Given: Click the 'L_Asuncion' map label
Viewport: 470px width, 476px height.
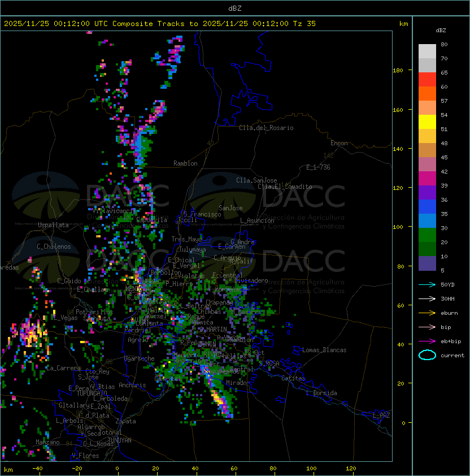Looking at the screenshot, I should [257, 220].
